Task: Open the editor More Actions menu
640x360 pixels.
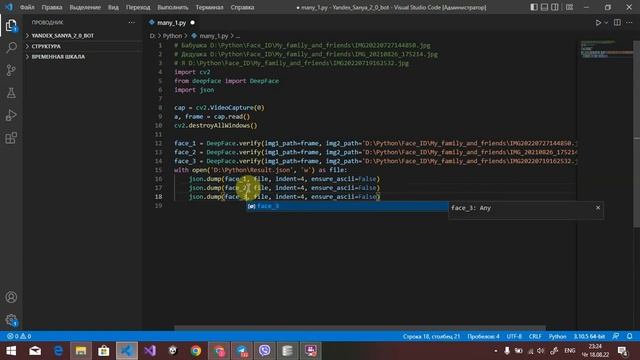Action: 629,23
